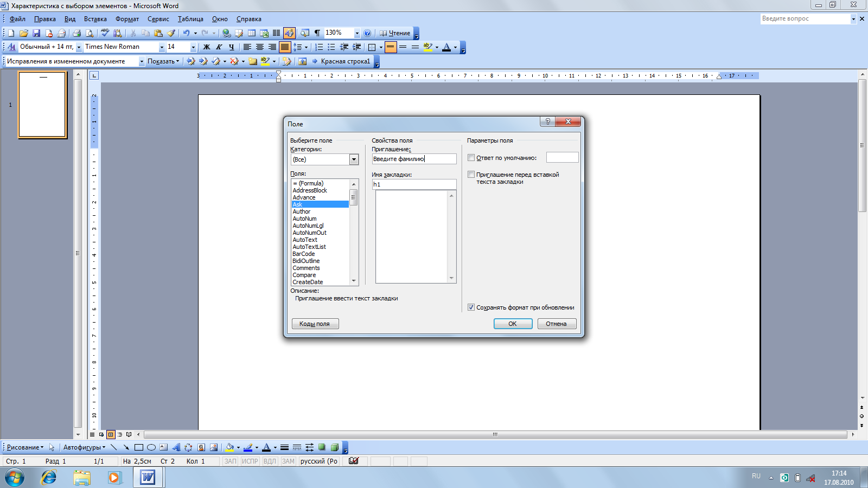
Task: Apply justified alignment
Action: coord(285,47)
